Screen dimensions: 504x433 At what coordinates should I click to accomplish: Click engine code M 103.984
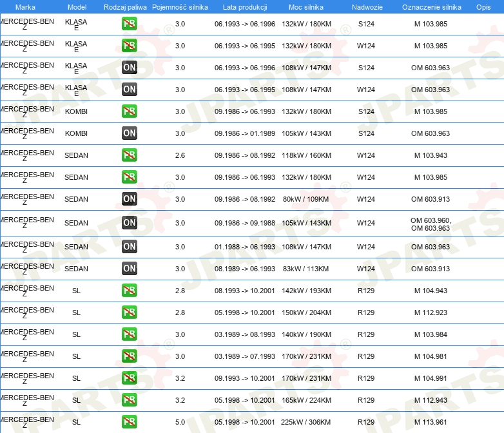coord(431,334)
